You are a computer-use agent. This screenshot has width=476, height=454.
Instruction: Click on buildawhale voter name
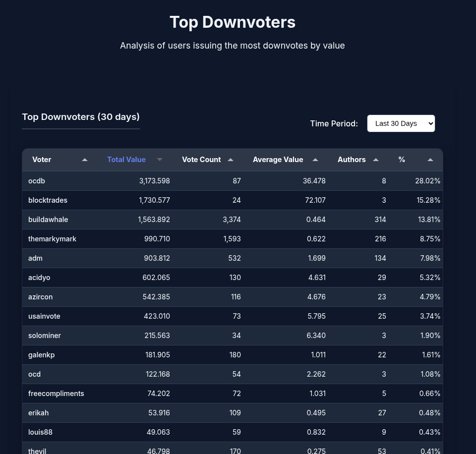(48, 220)
